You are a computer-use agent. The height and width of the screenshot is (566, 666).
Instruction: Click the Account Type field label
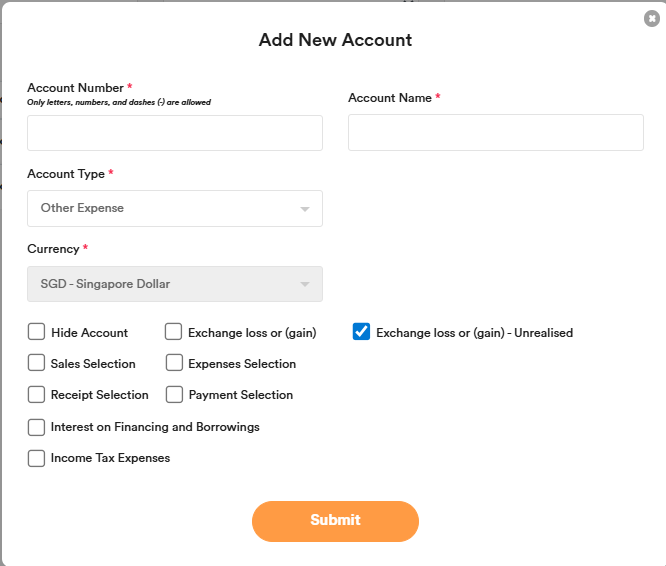(66, 174)
